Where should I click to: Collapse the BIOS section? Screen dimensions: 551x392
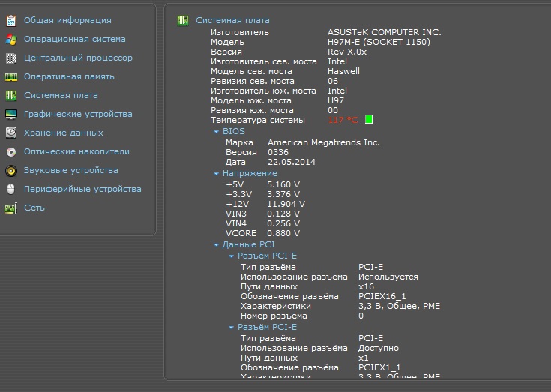coord(216,131)
